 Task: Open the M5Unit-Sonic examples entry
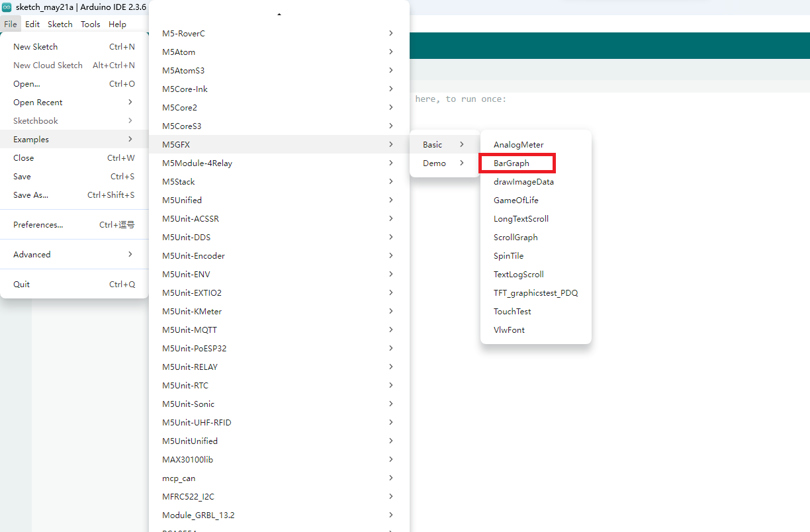[279, 404]
